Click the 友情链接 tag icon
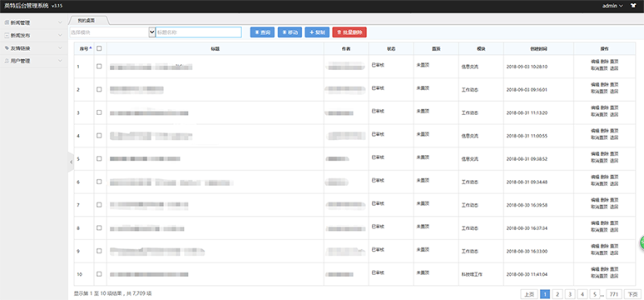 click(x=6, y=48)
